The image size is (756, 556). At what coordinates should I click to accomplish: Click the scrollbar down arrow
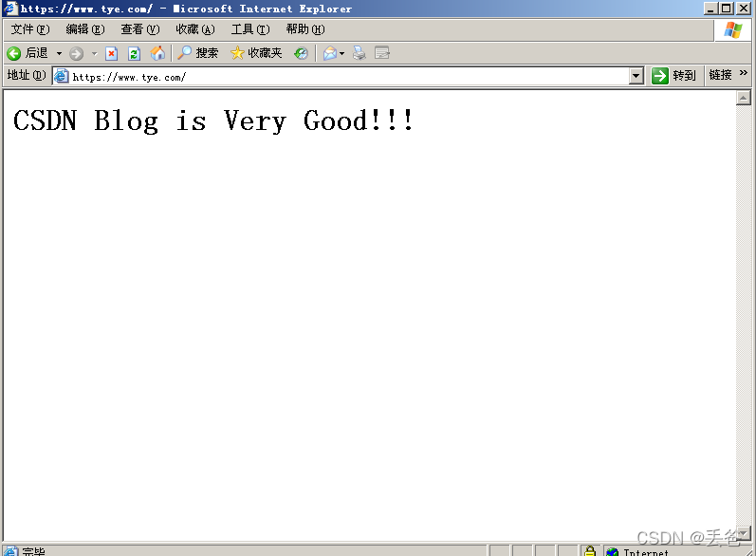[743, 533]
